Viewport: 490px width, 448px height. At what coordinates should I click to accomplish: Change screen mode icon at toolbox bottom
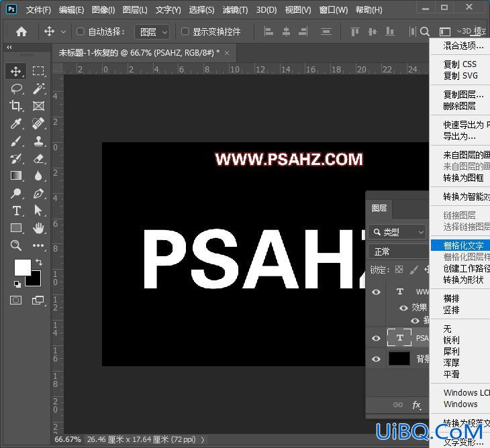click(38, 300)
